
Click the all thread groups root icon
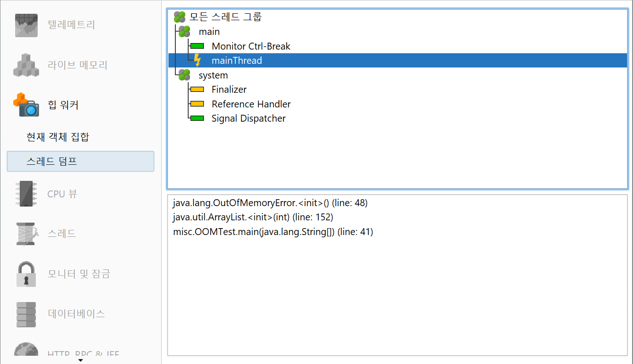coord(179,17)
